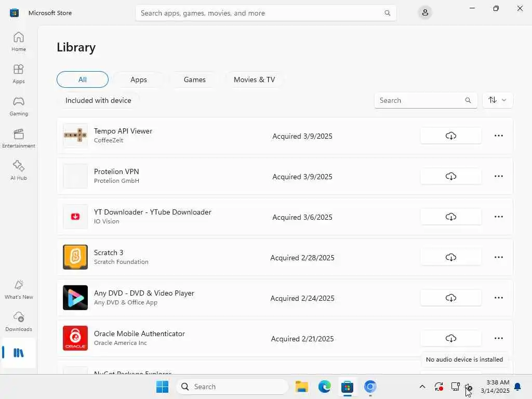
Task: Switch to the Apps filter tab
Action: pos(138,79)
